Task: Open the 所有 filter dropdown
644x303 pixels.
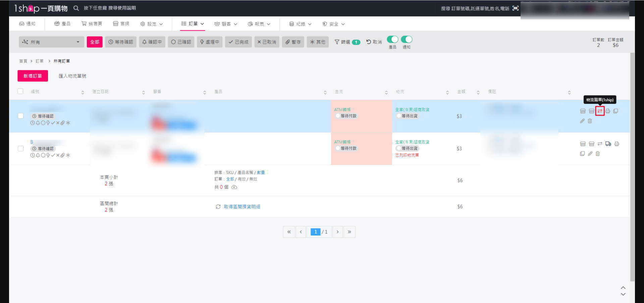Action: 51,42
